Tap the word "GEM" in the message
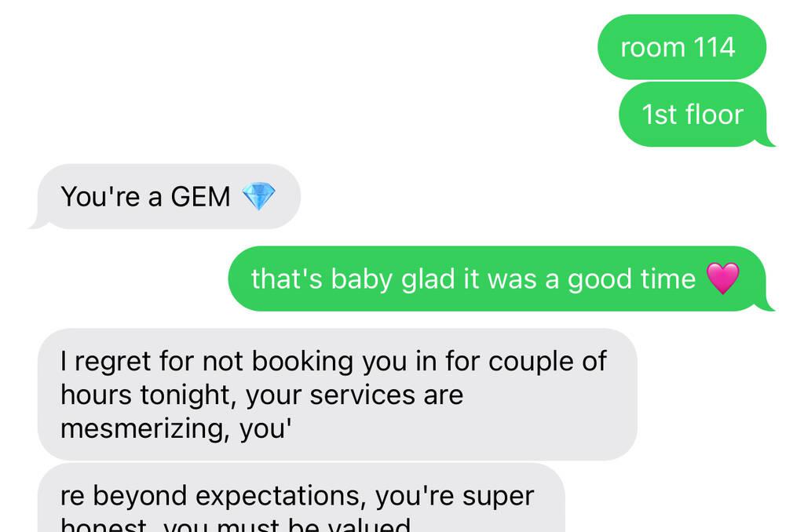The height and width of the screenshot is (532, 804). pos(200,197)
